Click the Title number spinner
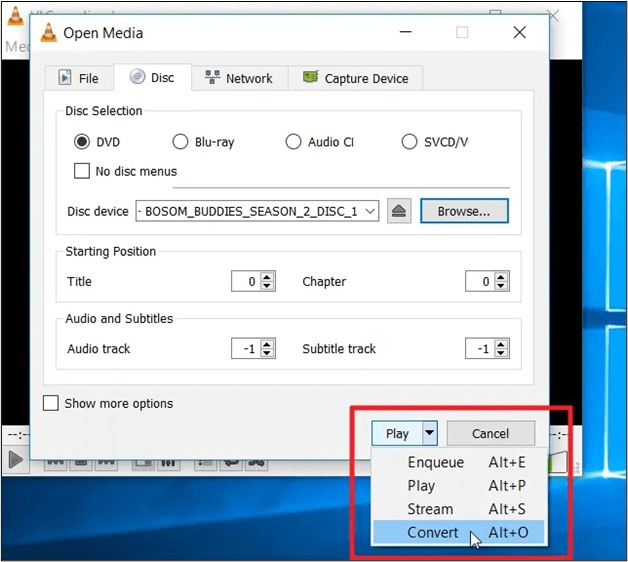Image resolution: width=628 pixels, height=562 pixels. 246,282
